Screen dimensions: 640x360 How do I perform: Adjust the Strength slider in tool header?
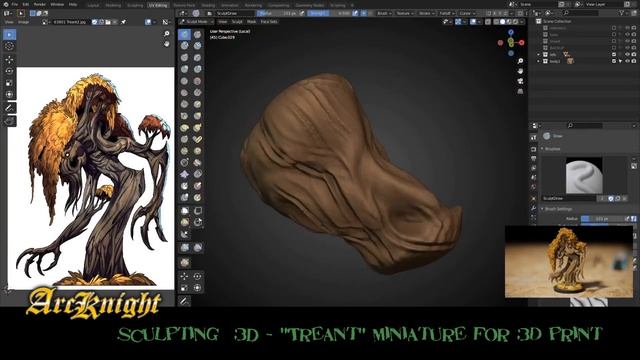point(331,13)
